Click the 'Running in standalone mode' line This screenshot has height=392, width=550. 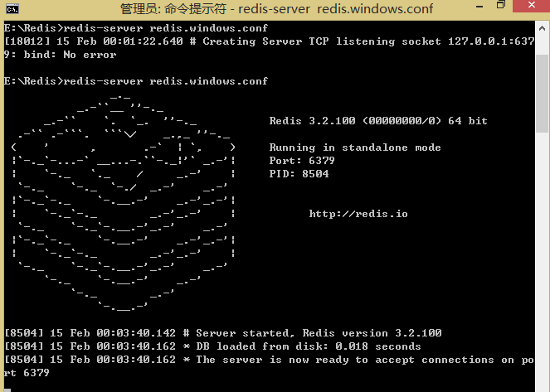(354, 148)
